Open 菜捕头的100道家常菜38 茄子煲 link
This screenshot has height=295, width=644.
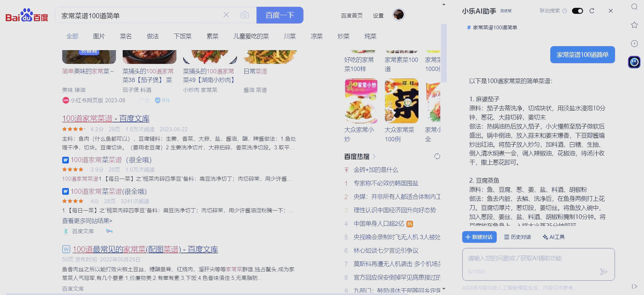point(148,76)
